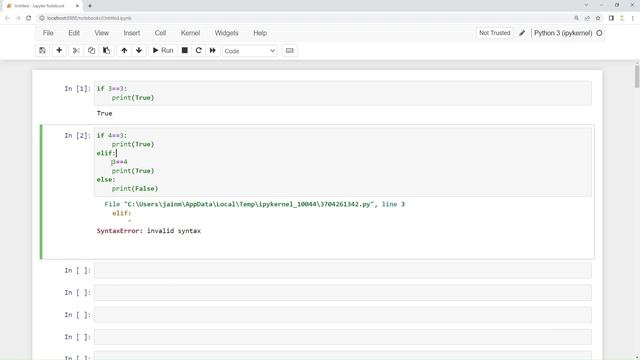Image resolution: width=640 pixels, height=360 pixels.
Task: Bookmark this page with star icon
Action: pos(598,18)
